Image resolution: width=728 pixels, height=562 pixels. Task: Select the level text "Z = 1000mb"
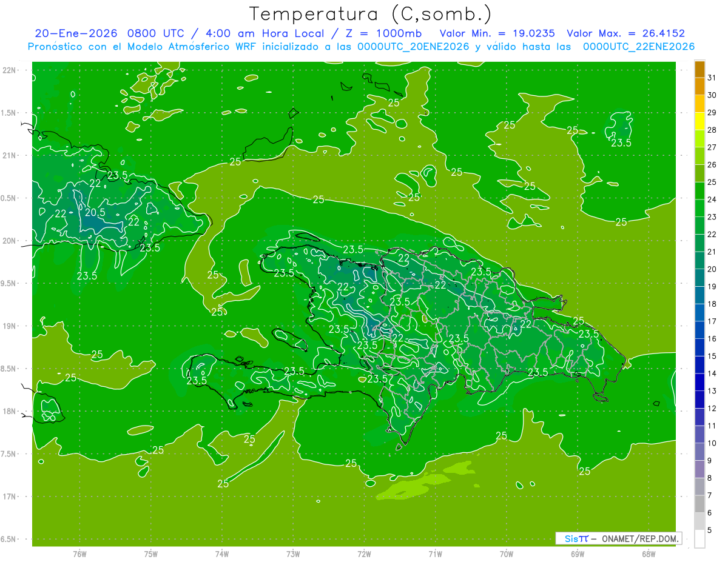(x=385, y=33)
